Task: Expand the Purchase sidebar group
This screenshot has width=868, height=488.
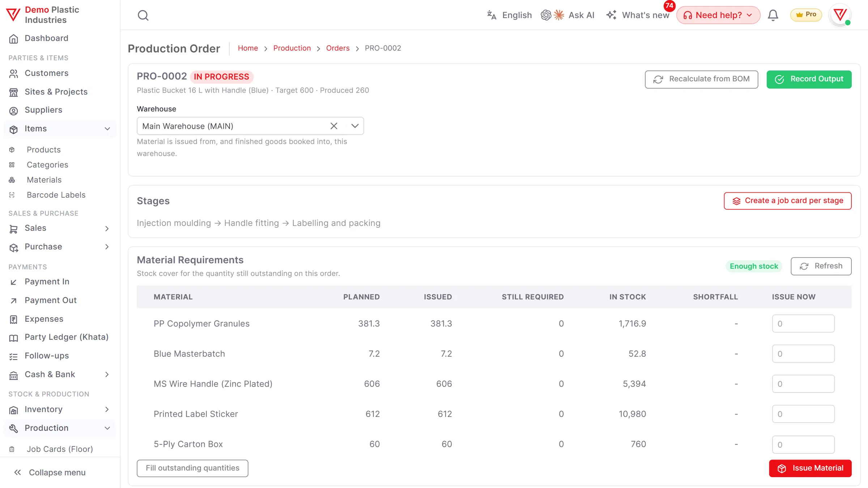Action: pos(60,247)
